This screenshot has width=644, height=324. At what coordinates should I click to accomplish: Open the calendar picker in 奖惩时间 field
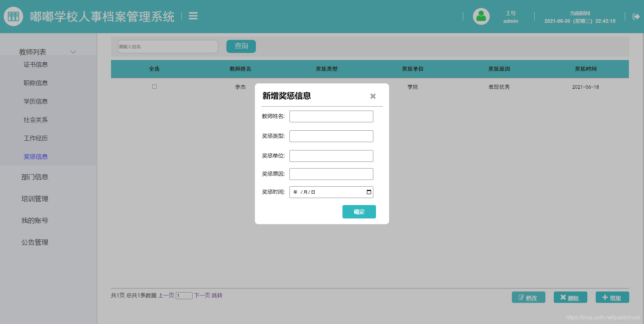369,192
